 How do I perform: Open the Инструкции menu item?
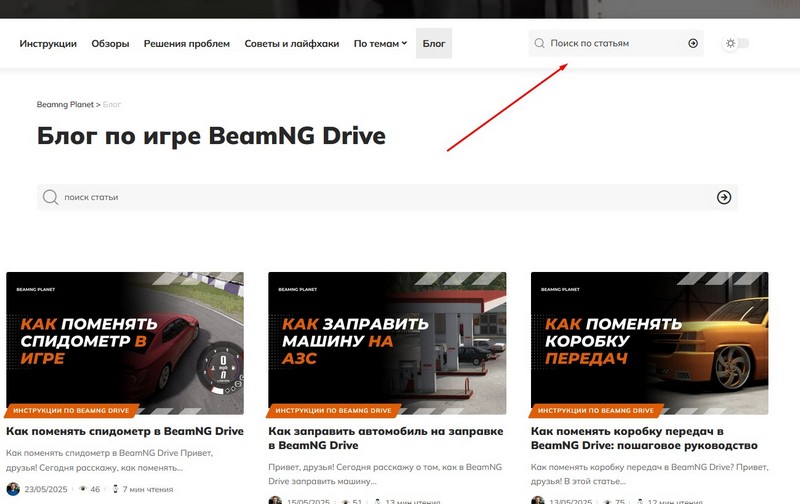pos(48,43)
